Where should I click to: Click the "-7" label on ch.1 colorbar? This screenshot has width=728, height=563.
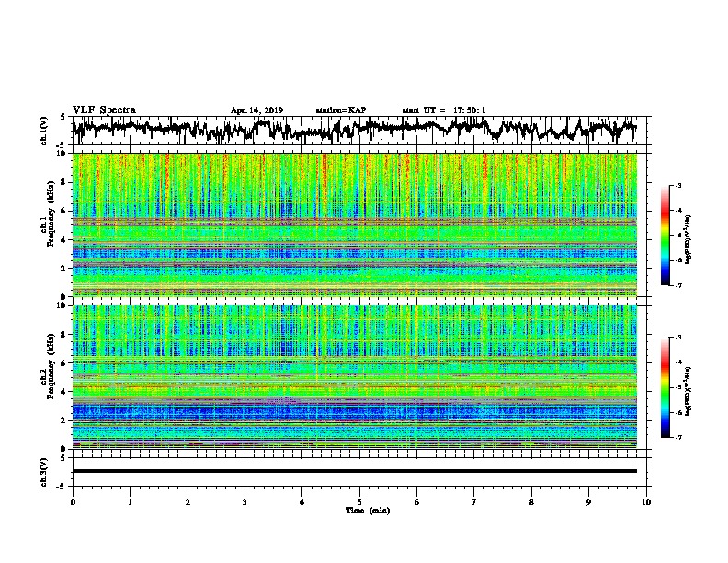(677, 285)
